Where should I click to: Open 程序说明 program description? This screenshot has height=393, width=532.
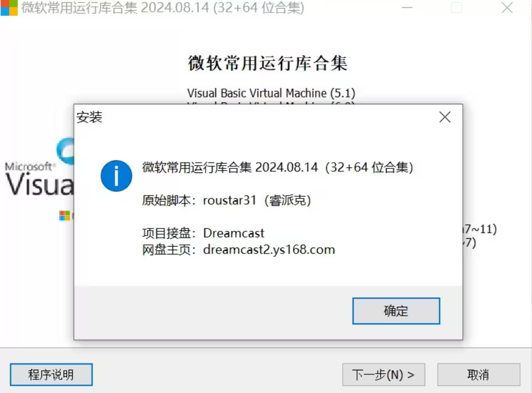51,375
